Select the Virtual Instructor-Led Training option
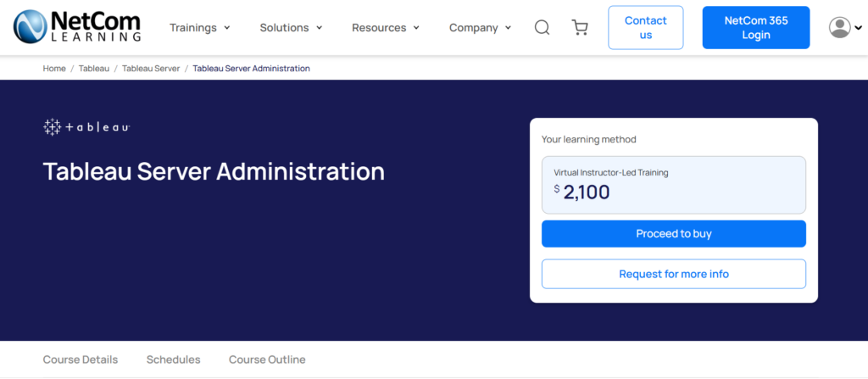Viewport: 868px width, 379px height. coord(674,185)
